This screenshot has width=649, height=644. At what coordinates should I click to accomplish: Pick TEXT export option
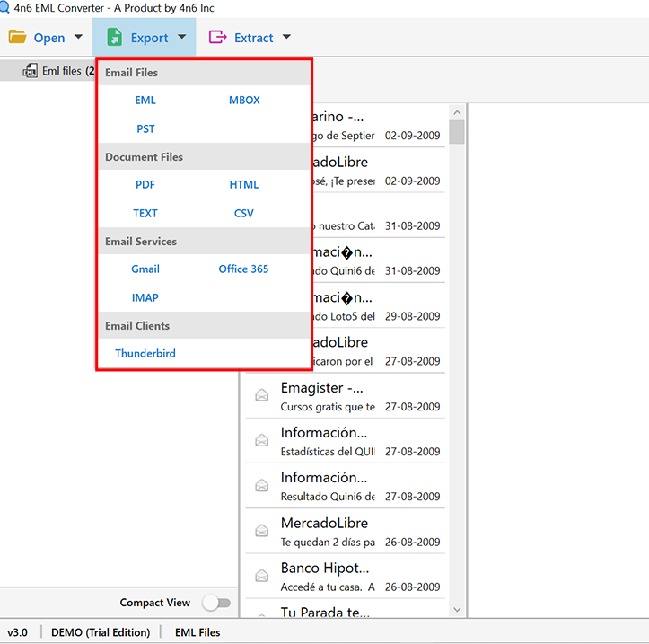tap(145, 213)
